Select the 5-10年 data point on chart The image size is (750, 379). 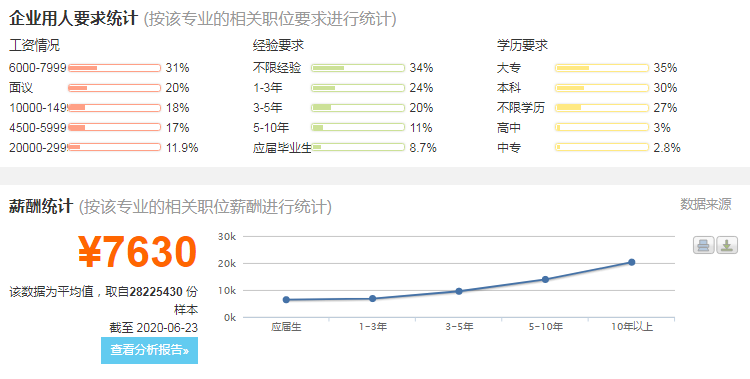pos(545,279)
